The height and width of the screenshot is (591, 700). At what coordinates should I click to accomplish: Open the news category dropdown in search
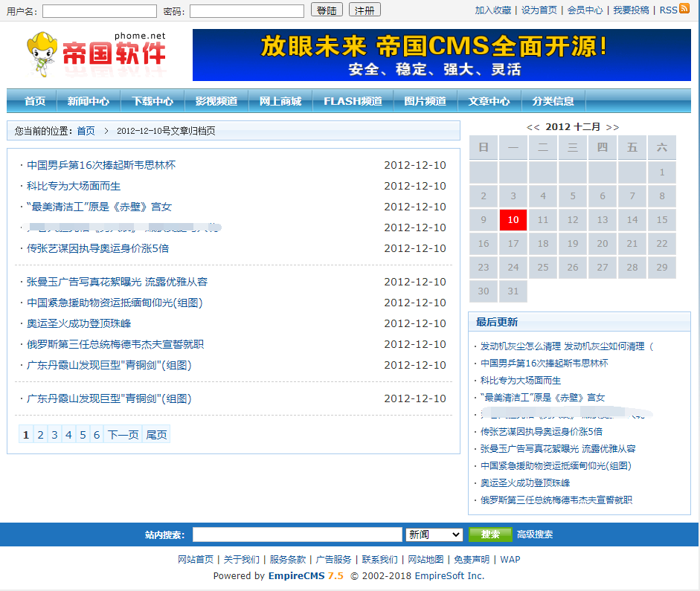(434, 535)
